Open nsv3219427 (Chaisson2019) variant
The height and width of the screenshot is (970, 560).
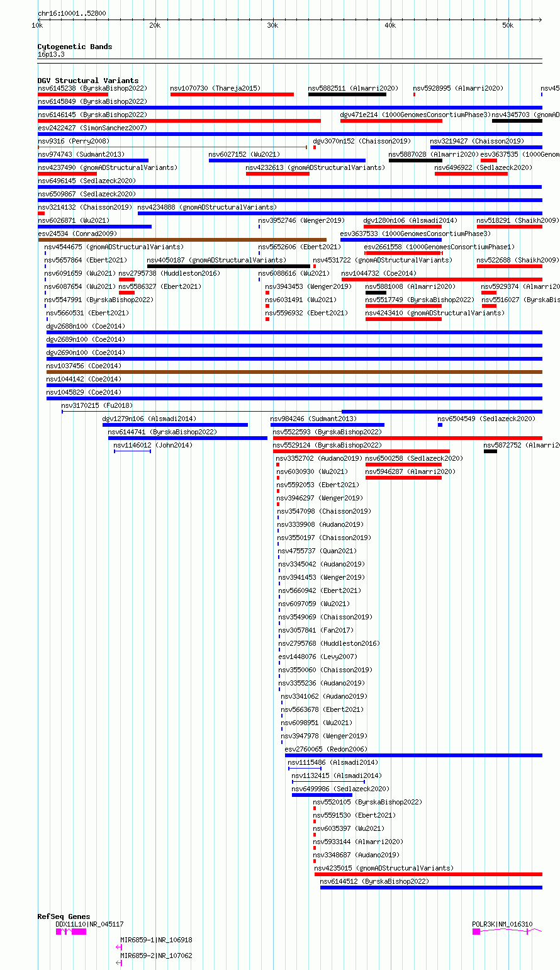pyautogui.click(x=486, y=147)
